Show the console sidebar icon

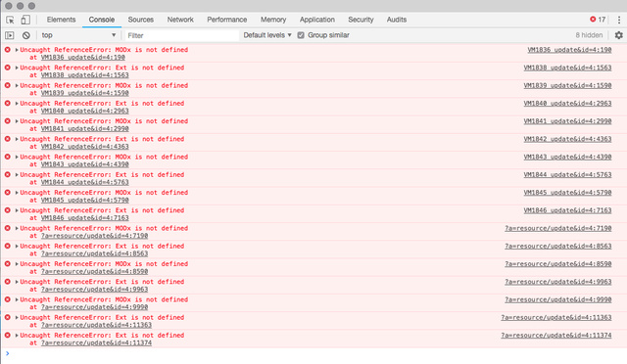pos(10,35)
